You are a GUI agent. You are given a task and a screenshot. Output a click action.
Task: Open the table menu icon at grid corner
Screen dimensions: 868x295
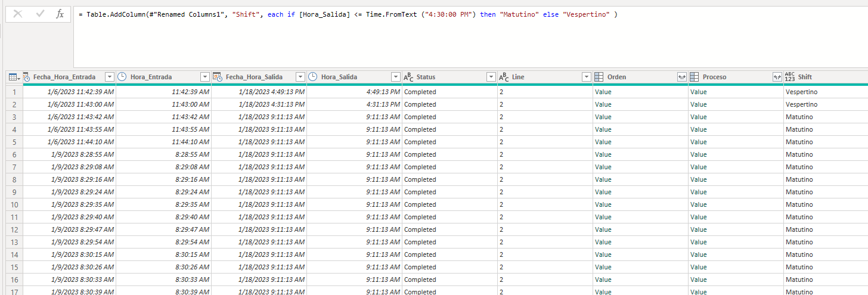click(14, 77)
